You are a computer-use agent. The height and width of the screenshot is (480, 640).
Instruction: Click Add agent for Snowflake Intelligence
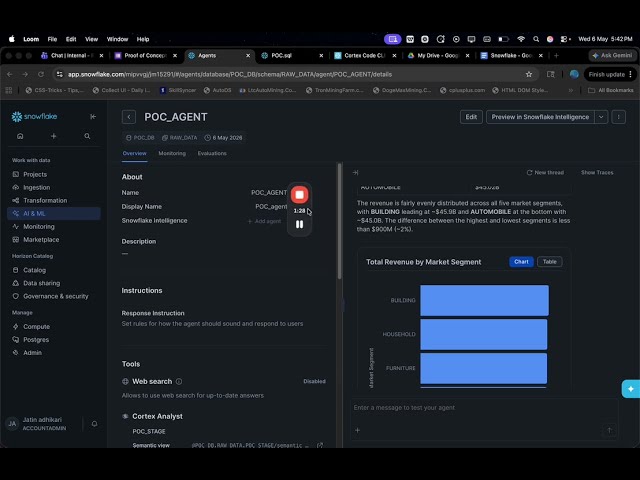(x=264, y=221)
